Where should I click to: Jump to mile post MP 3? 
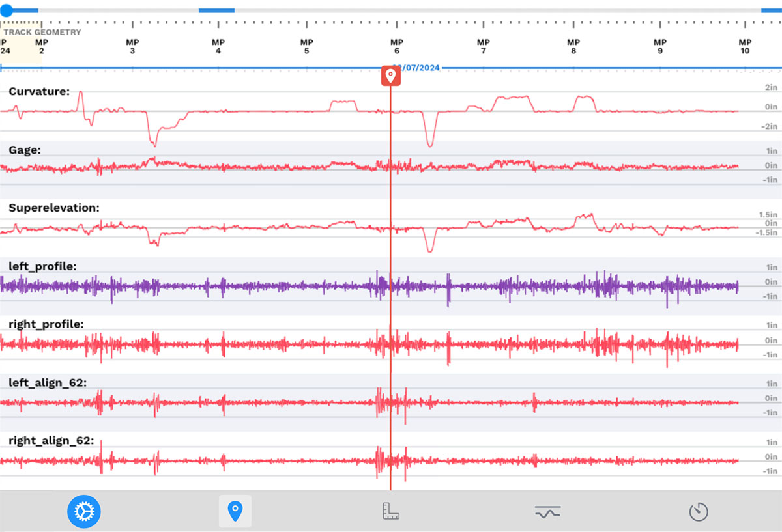pyautogui.click(x=133, y=46)
